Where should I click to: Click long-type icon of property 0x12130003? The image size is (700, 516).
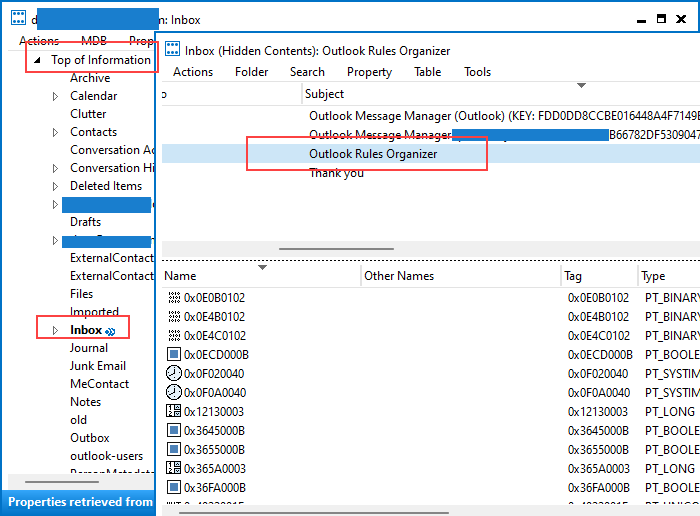pyautogui.click(x=174, y=411)
